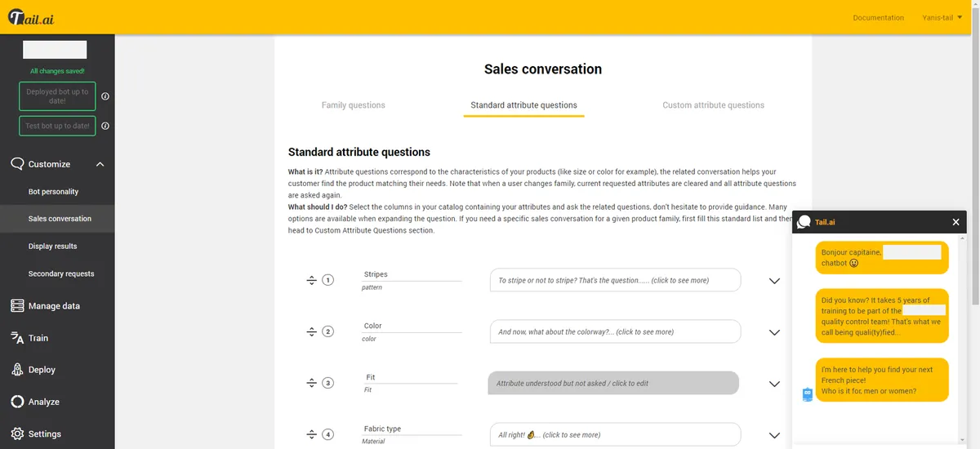The image size is (980, 449).
Task: Expand the Color question chevron
Action: pyautogui.click(x=774, y=332)
